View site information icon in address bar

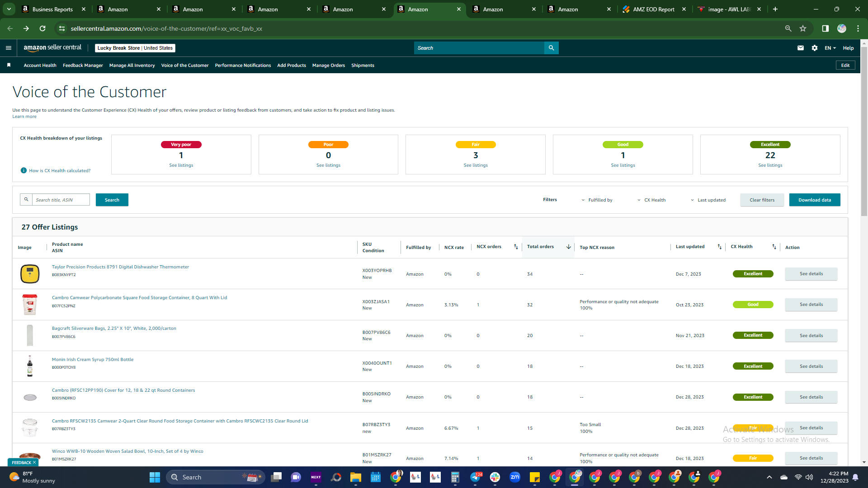click(62, 28)
